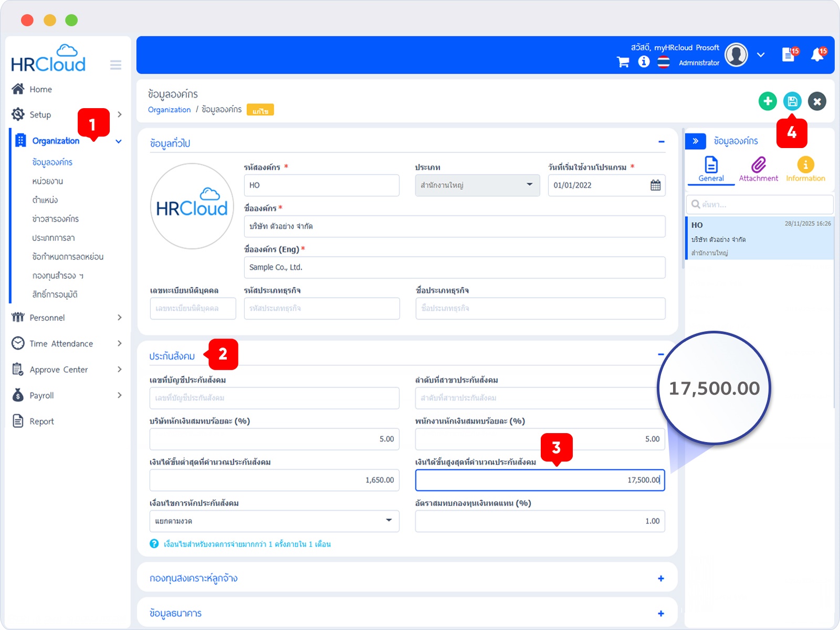
Task: Open the ประเภท organization type dropdown
Action: 477,185
